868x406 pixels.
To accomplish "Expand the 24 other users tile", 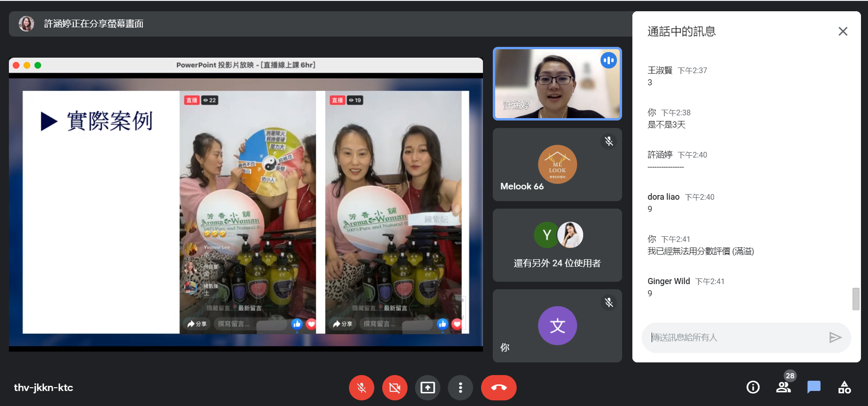I will 557,245.
